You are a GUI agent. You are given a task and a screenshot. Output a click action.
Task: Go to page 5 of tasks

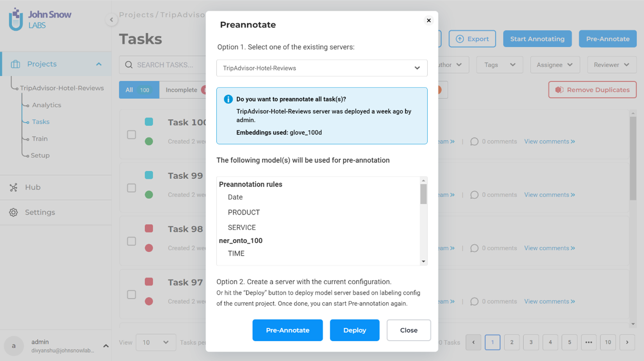(x=569, y=342)
